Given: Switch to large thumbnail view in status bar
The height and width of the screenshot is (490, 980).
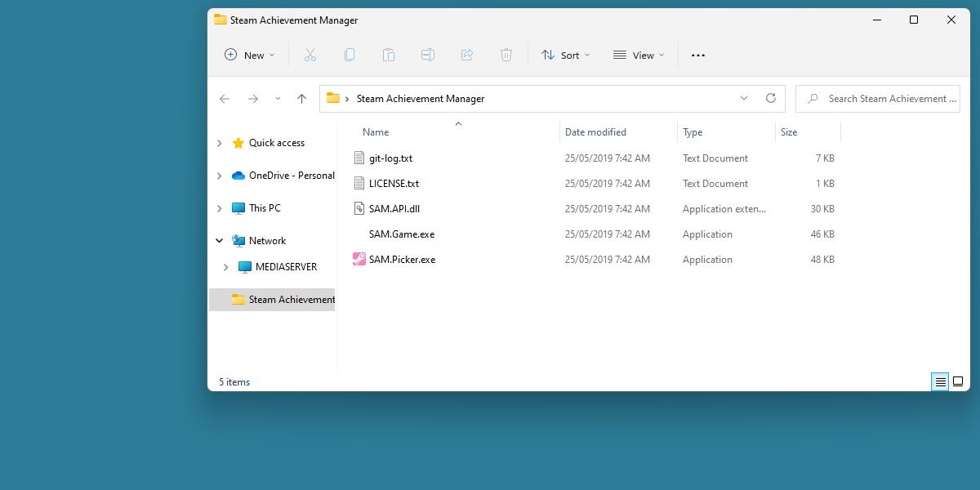Looking at the screenshot, I should click(x=956, y=381).
